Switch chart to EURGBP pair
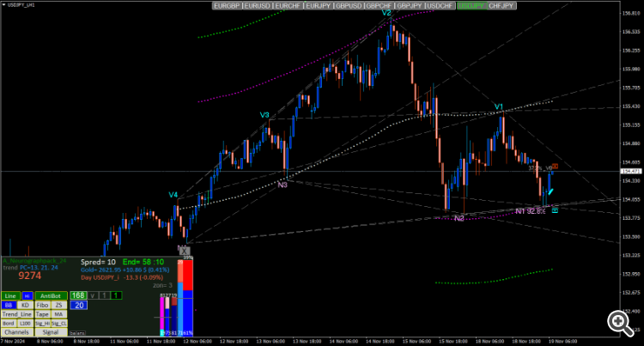The width and height of the screenshot is (644, 346). 228,6
